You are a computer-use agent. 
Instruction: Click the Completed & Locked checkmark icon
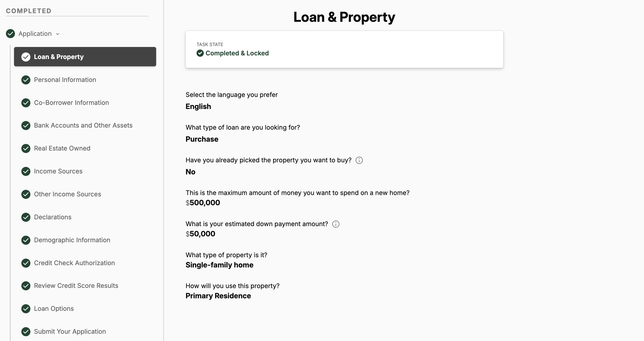(200, 53)
